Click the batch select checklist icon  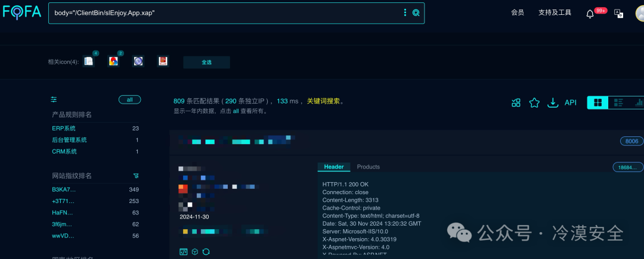coord(516,103)
